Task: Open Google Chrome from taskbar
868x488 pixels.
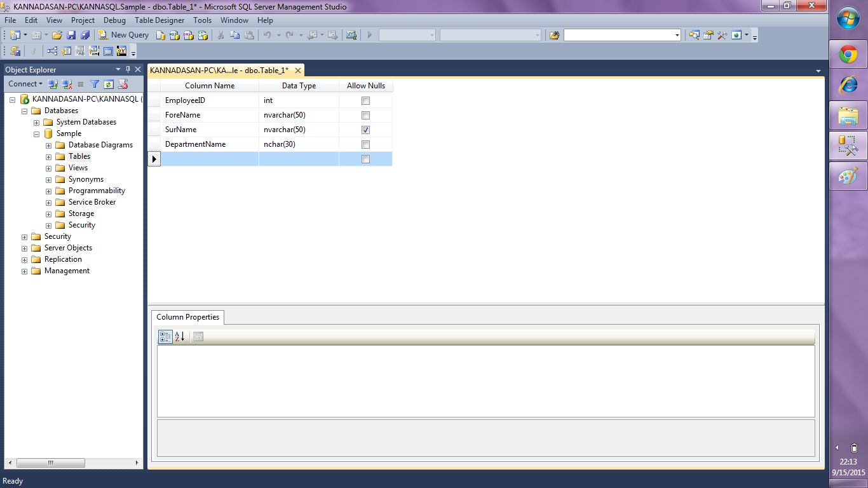Action: pyautogui.click(x=848, y=55)
